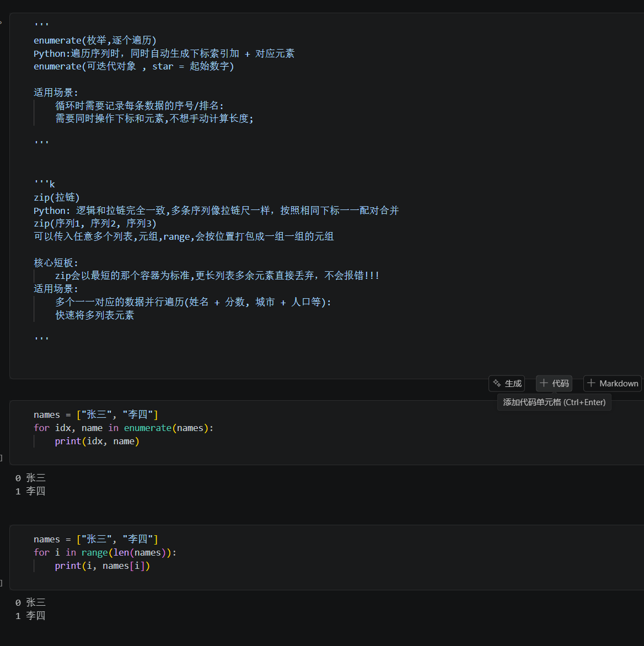
Task: Select the first cell's '0 张三' output line
Action: [30, 478]
